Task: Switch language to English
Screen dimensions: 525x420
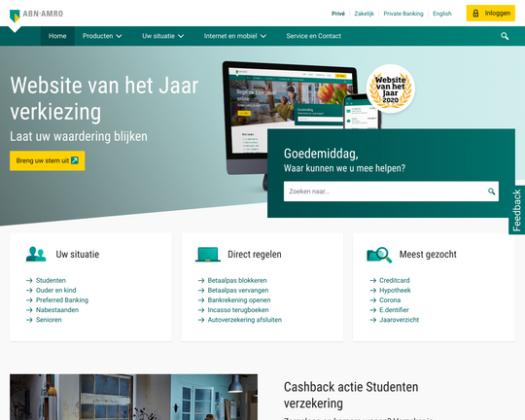Action: (442, 14)
